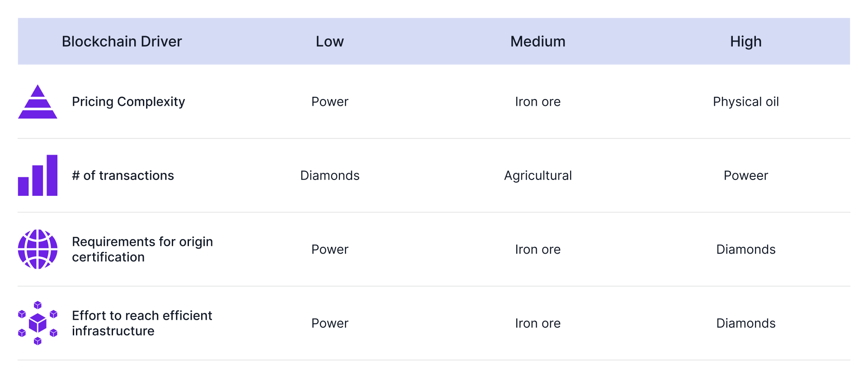The height and width of the screenshot is (378, 868).
Task: Select Iron ore in the infrastructure row
Action: (x=538, y=323)
